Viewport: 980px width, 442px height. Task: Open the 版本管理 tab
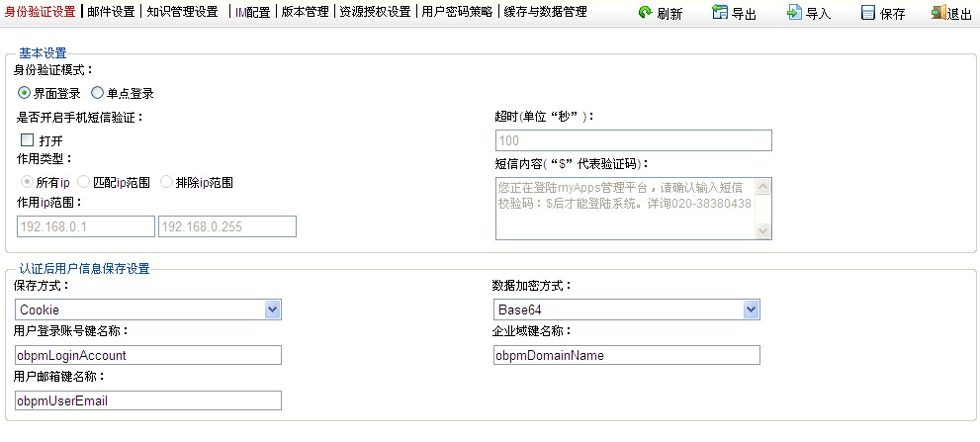pos(305,12)
